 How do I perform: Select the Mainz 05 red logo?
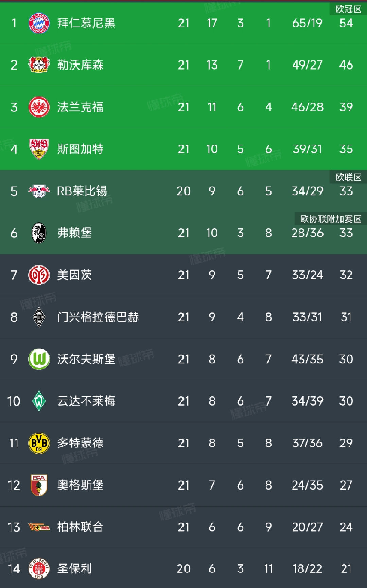click(x=39, y=275)
